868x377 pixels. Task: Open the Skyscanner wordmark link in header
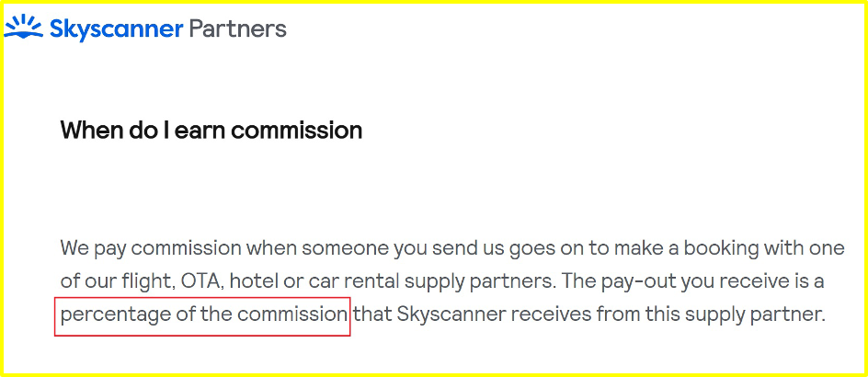coord(116,29)
